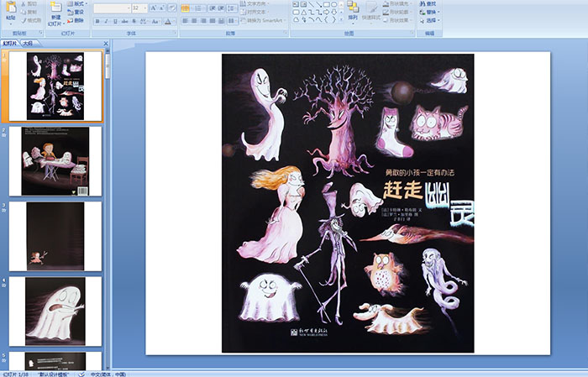588x377 pixels.
Task: Pick the straight line shape
Action: pos(312,5)
